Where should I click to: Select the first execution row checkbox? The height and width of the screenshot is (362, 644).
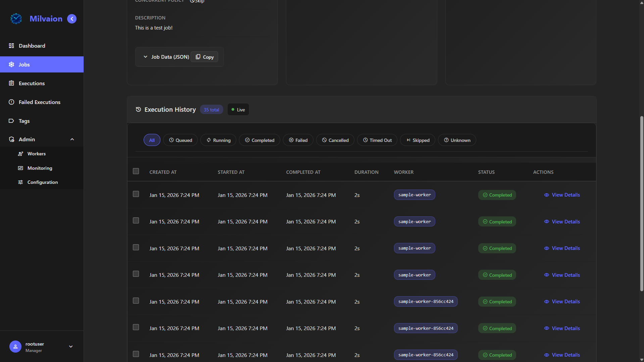[136, 194]
